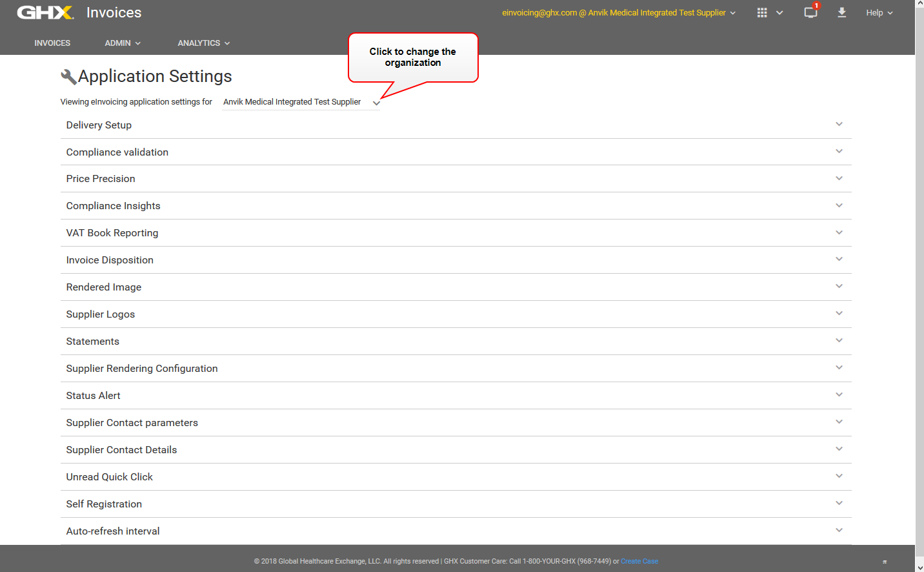Screen dimensions: 924x572
Task: Open the ADMIN menu
Action: tap(122, 43)
